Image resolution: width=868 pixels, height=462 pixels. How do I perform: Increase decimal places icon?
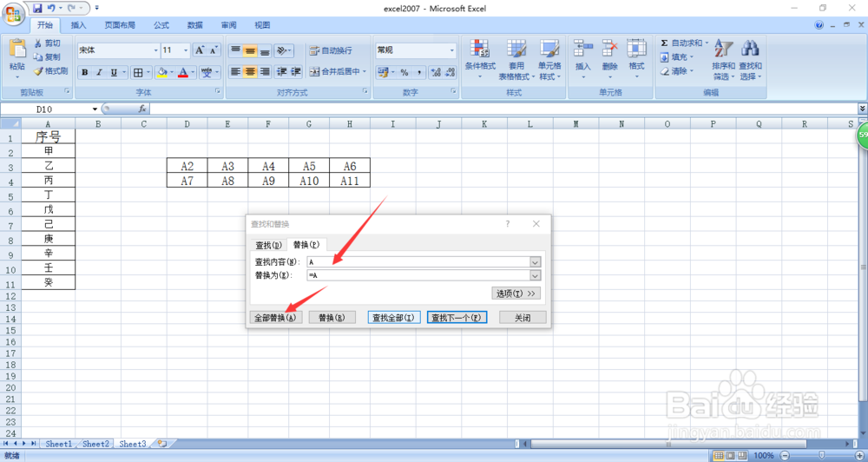pyautogui.click(x=436, y=72)
